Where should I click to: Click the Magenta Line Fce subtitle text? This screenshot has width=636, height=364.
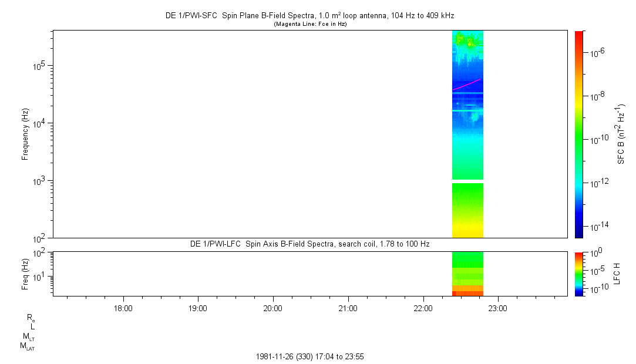tap(309, 24)
